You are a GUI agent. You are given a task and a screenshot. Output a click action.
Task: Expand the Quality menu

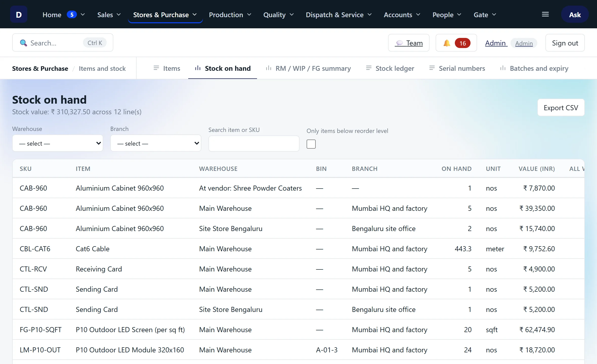pos(279,15)
